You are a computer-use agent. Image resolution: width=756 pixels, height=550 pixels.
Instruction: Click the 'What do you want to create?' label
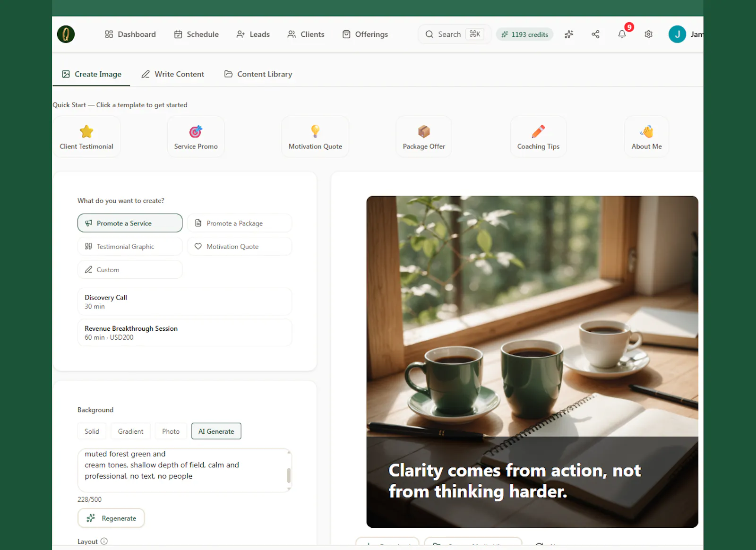coord(121,201)
